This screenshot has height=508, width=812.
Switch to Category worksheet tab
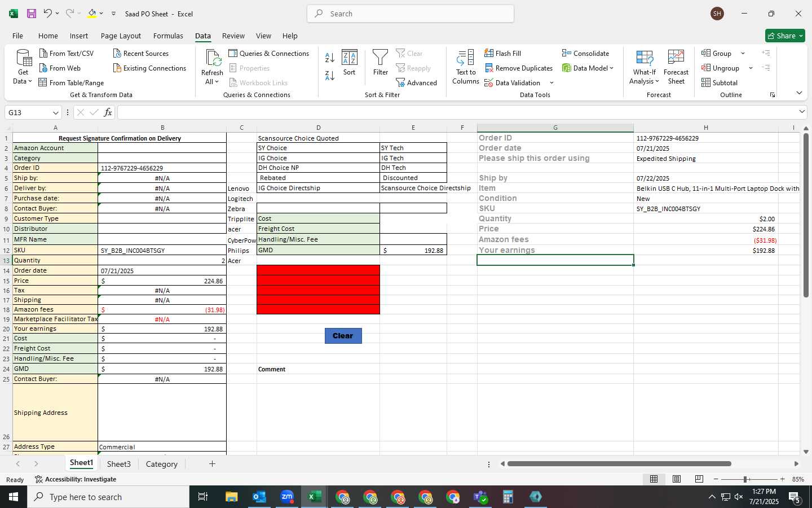pyautogui.click(x=162, y=464)
